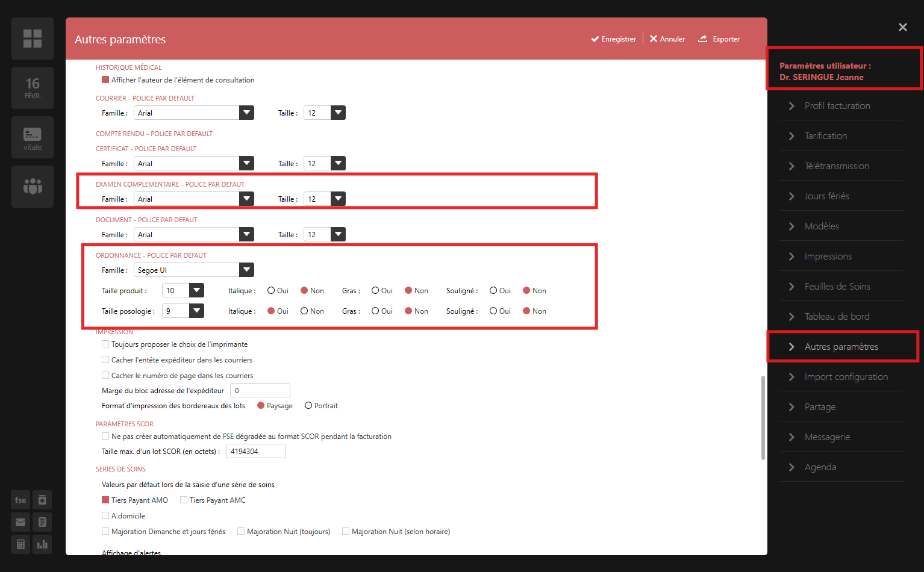This screenshot has width=924, height=572.
Task: Open the 'Taille posologie' dropdown
Action: click(196, 311)
